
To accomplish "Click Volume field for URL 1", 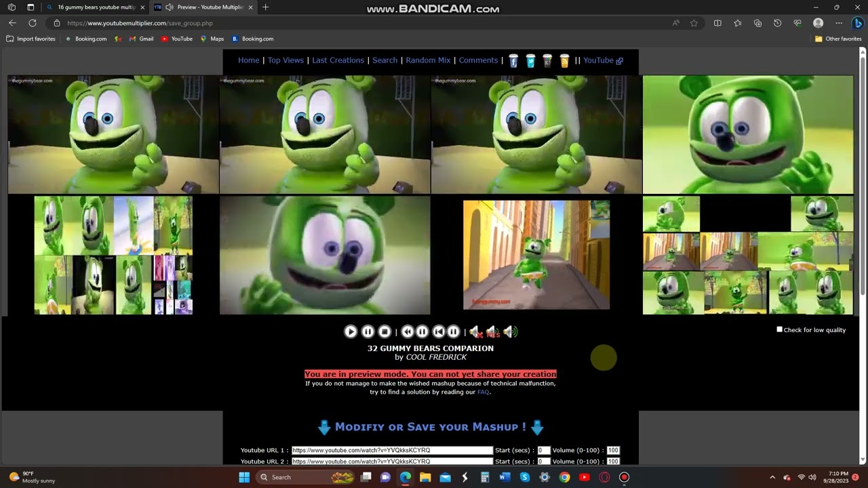I will [613, 450].
